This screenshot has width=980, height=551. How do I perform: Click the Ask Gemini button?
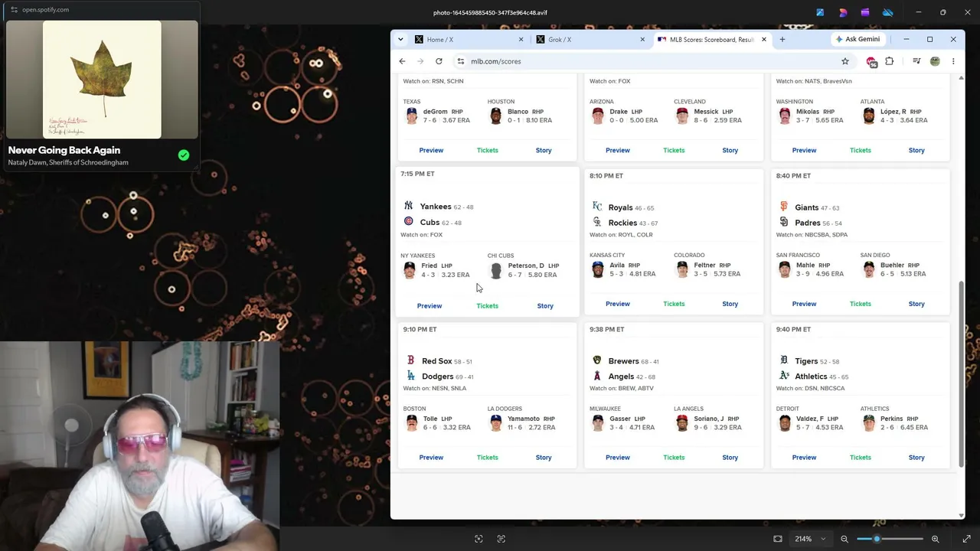[857, 39]
